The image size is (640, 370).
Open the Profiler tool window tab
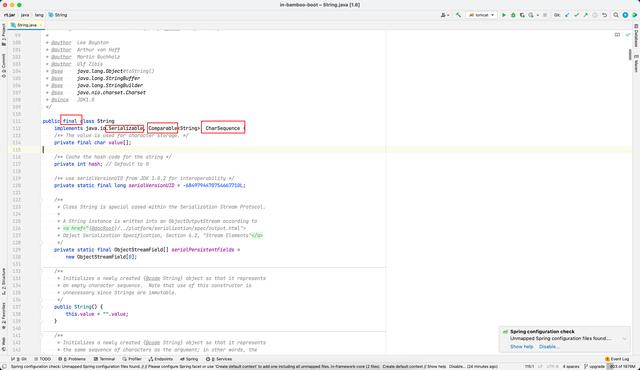coord(132,359)
